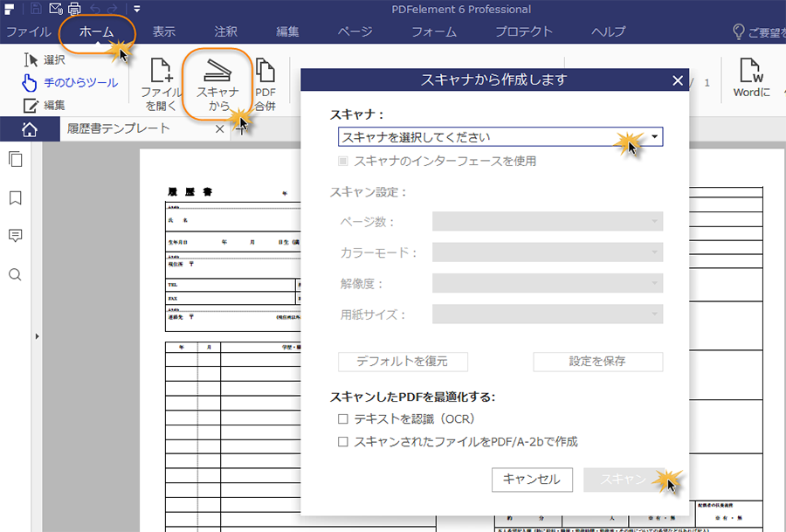Click the ファイルを開く open file icon
Image resolution: width=786 pixels, height=532 pixels.
[x=161, y=84]
